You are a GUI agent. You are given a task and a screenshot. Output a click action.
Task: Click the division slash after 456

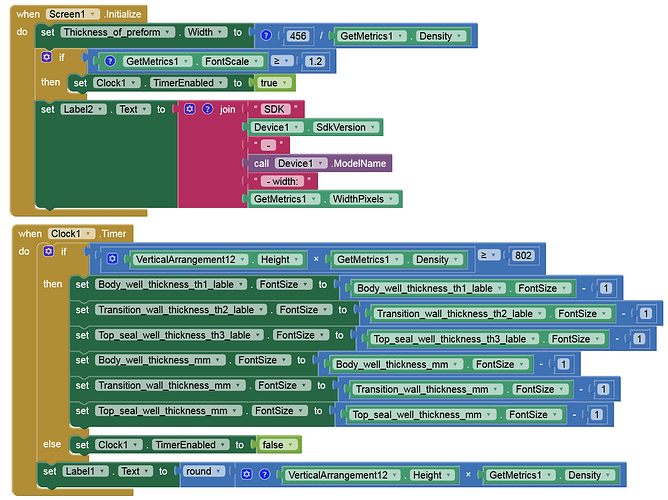pyautogui.click(x=321, y=36)
